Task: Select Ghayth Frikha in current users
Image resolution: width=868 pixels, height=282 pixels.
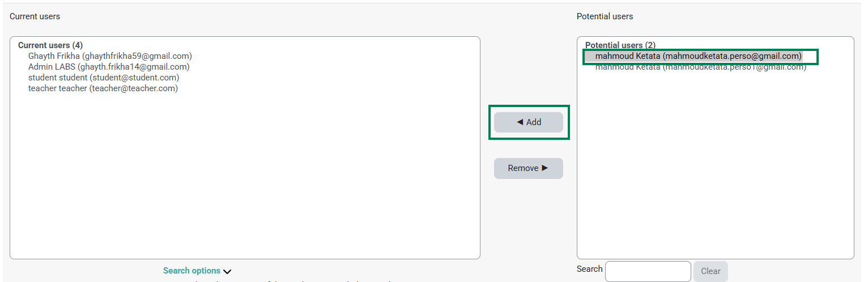Action: pyautogui.click(x=110, y=56)
